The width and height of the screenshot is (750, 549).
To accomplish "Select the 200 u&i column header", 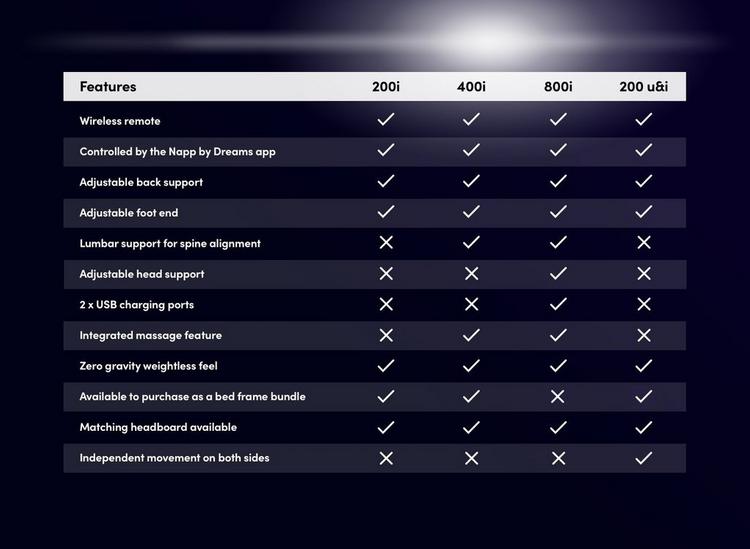I will [644, 87].
